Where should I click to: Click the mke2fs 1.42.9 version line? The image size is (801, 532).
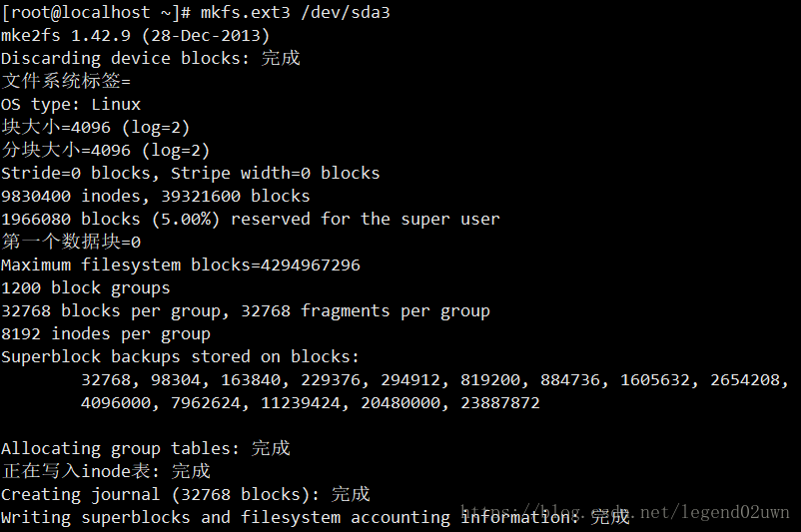[135, 35]
